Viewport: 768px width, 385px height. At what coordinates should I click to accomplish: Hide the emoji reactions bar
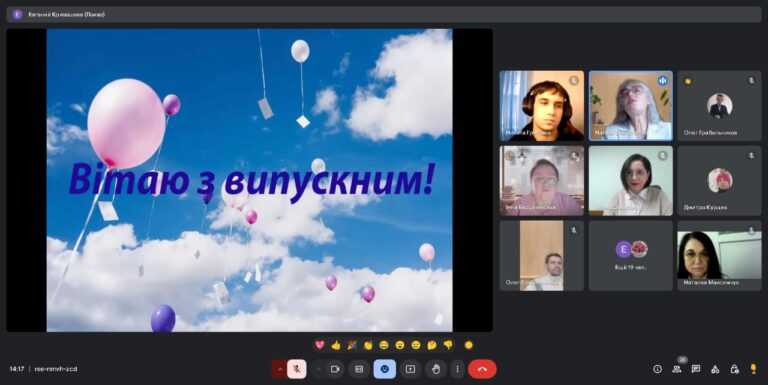(384, 369)
